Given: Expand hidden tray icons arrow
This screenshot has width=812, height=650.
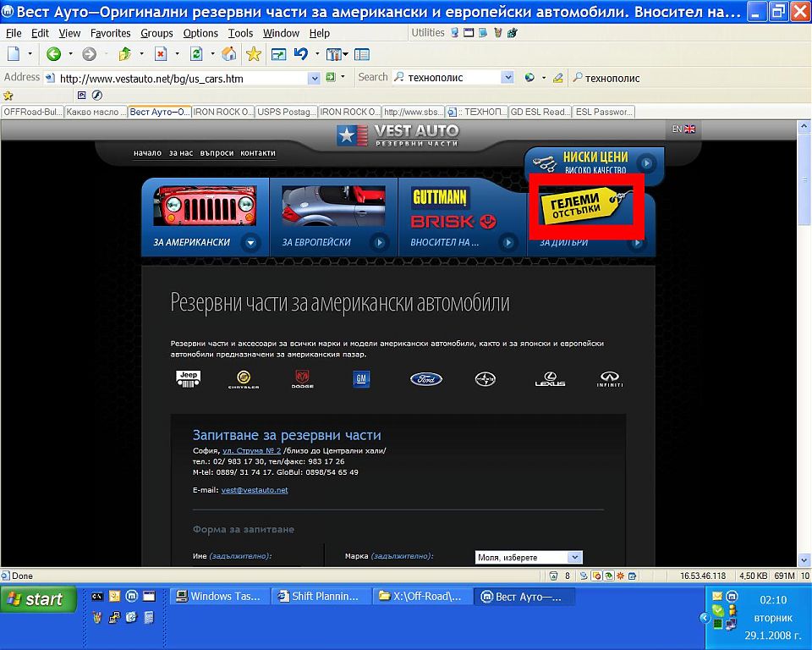Looking at the screenshot, I should click(x=704, y=617).
